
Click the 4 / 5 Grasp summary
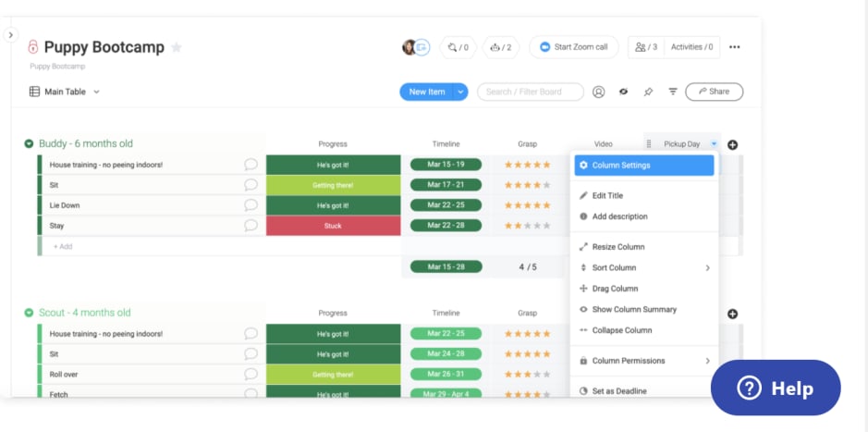528,267
